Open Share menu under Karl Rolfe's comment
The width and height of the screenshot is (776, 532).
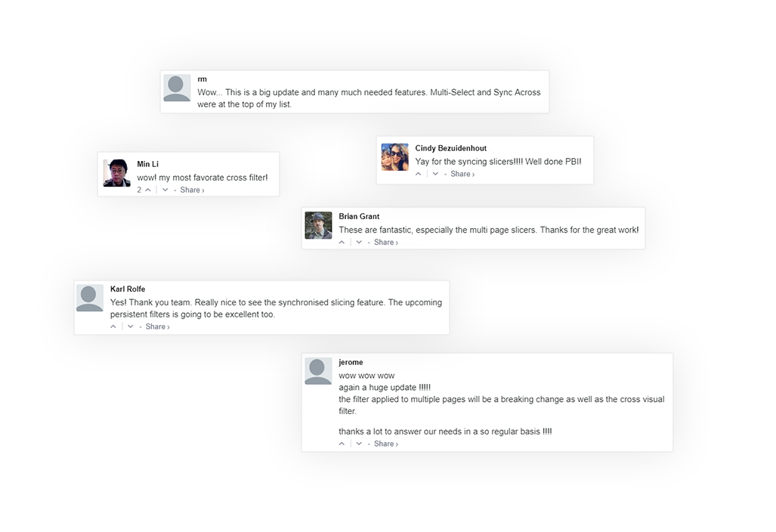pos(157,326)
